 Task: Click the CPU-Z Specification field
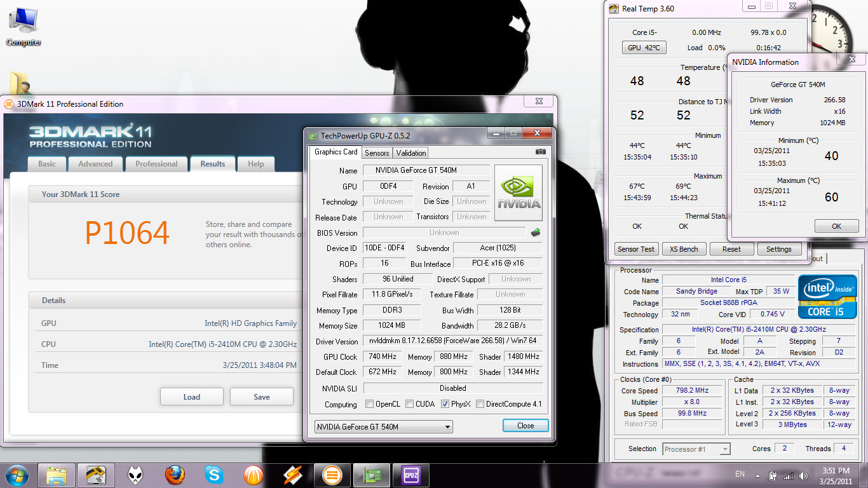pyautogui.click(x=759, y=329)
